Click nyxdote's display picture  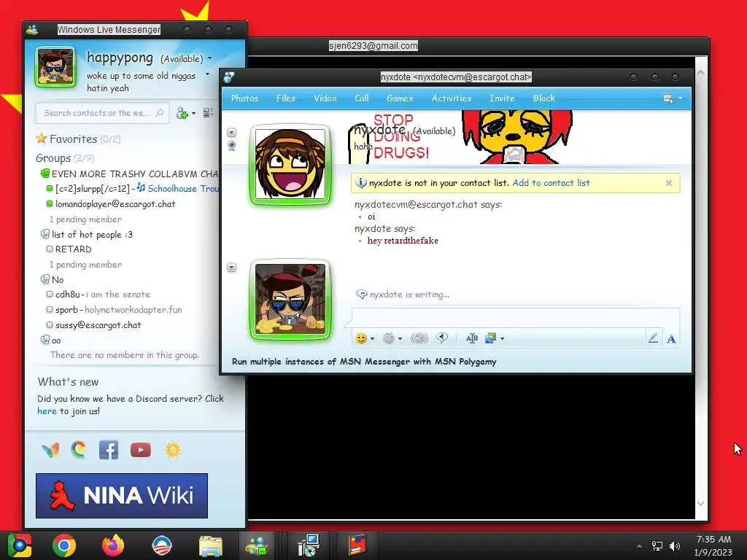[290, 165]
